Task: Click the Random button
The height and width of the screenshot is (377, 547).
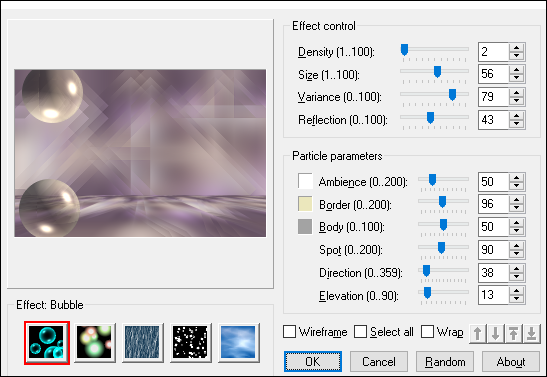Action: [445, 362]
